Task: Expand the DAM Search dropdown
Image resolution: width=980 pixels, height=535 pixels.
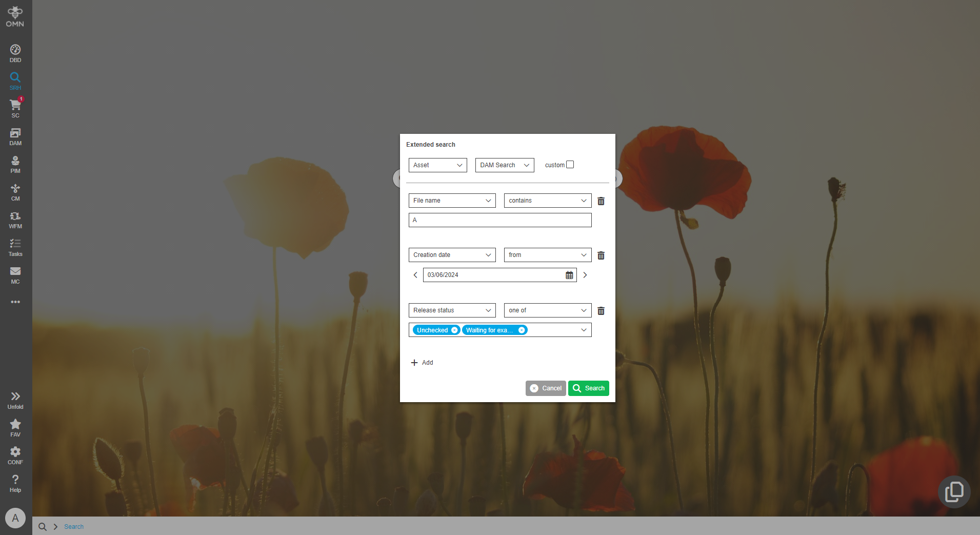Action: [x=504, y=165]
